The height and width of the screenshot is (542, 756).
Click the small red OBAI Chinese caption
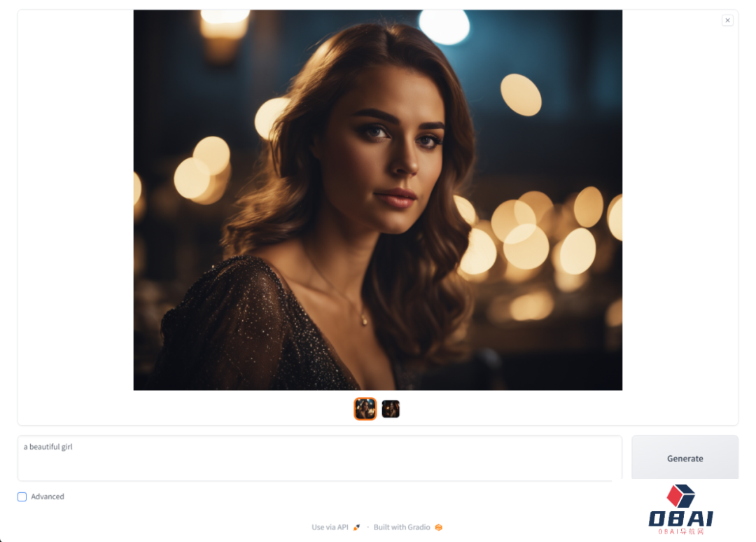coord(681,531)
